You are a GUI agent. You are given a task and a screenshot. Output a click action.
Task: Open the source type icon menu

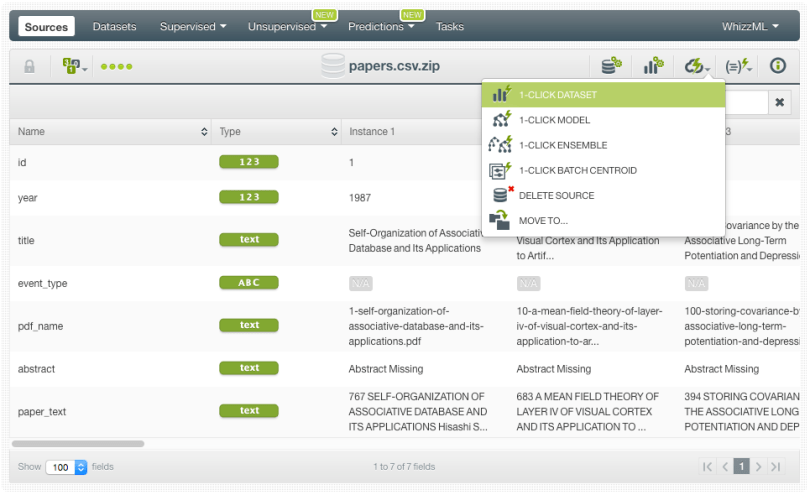point(75,66)
